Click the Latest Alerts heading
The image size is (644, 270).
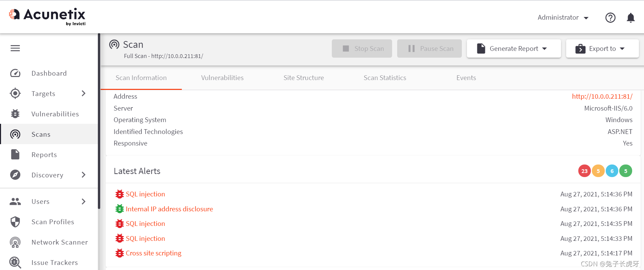(137, 171)
